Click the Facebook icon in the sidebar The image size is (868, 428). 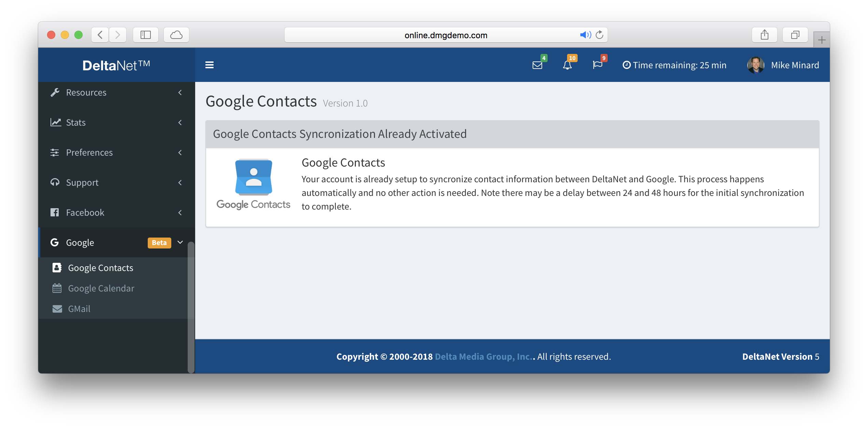[55, 212]
